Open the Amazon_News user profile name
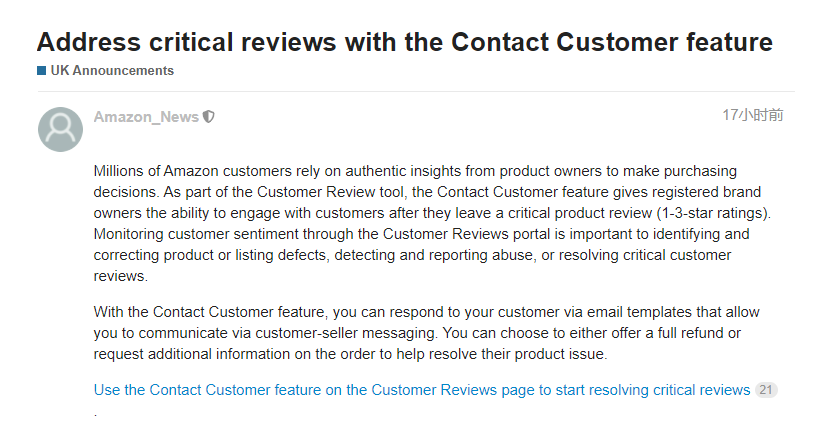The image size is (830, 424). [146, 117]
